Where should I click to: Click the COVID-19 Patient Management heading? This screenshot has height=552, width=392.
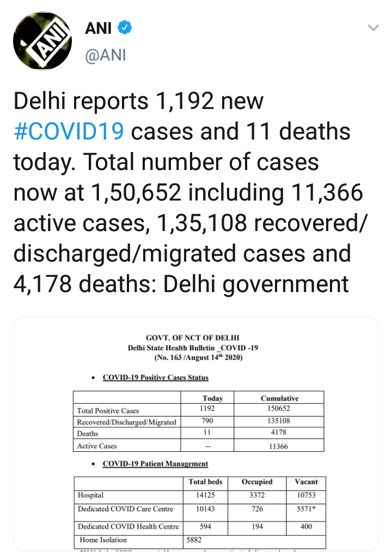pyautogui.click(x=155, y=464)
